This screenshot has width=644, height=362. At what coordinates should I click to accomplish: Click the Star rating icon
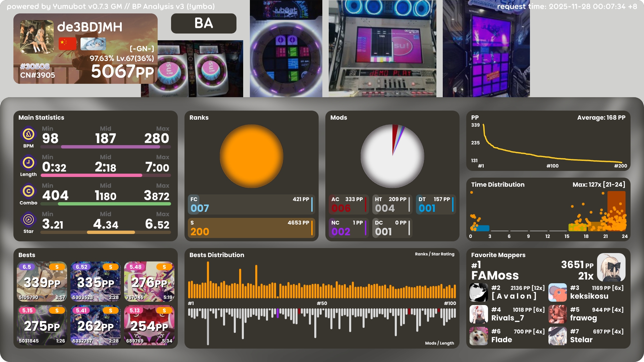(29, 220)
